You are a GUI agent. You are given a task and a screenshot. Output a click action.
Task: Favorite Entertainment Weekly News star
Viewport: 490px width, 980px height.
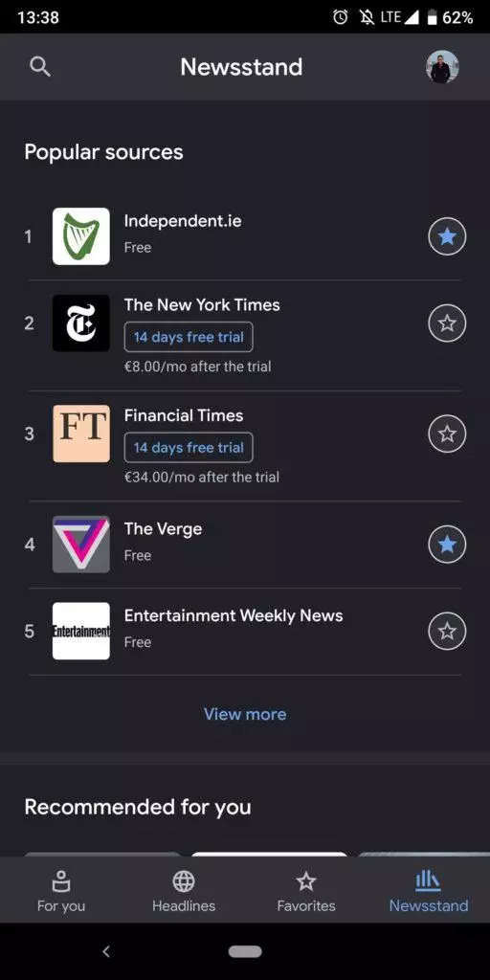coord(447,631)
